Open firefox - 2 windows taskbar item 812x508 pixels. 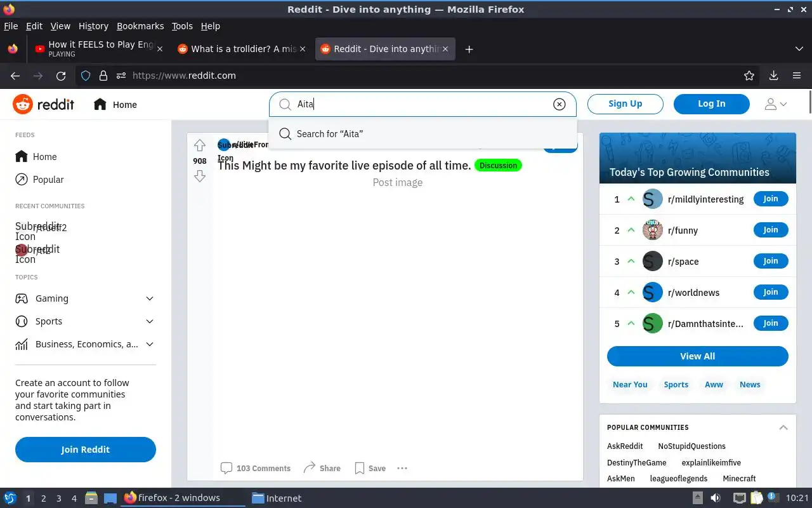182,498
